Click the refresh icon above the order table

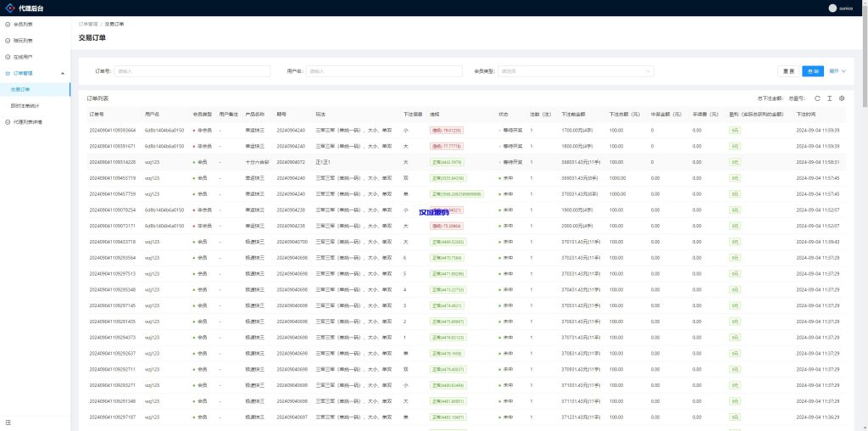tap(817, 98)
